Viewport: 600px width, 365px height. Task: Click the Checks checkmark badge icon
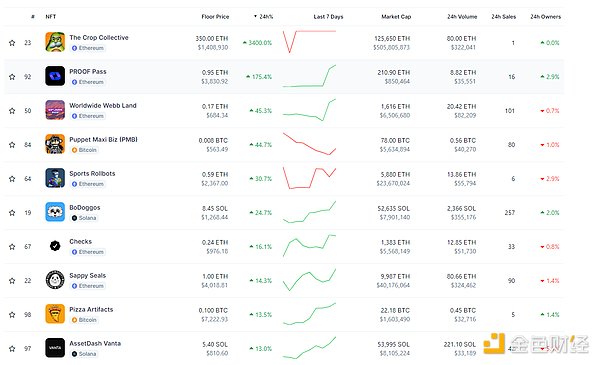pyautogui.click(x=55, y=246)
